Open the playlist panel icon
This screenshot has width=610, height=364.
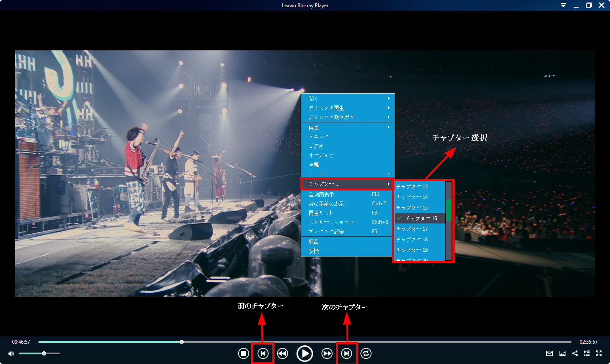tap(587, 353)
